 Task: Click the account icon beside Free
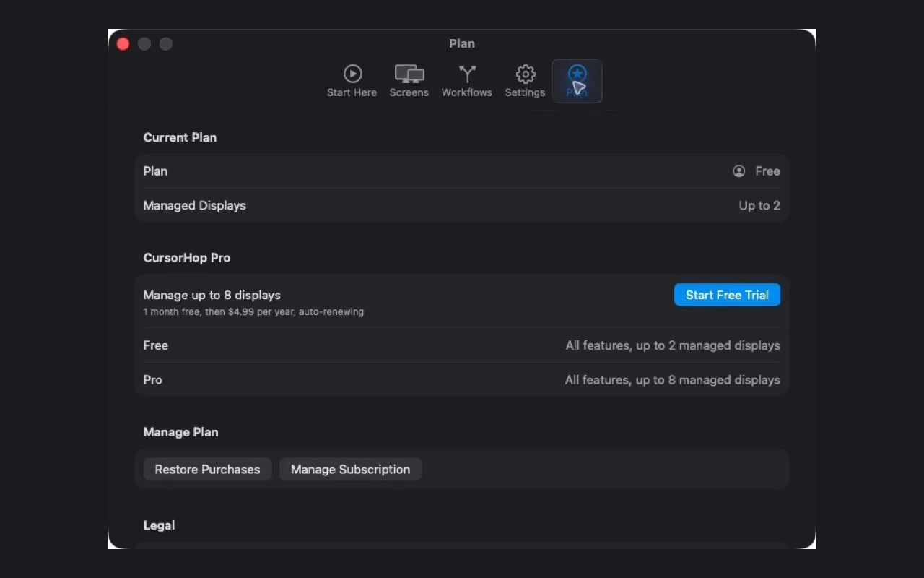(x=738, y=171)
